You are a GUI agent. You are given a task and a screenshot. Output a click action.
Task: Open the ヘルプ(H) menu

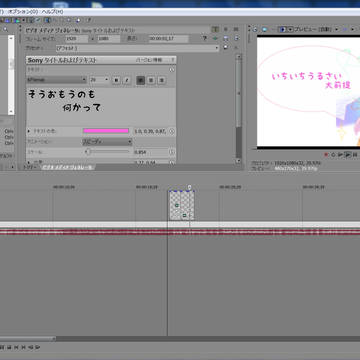point(52,12)
